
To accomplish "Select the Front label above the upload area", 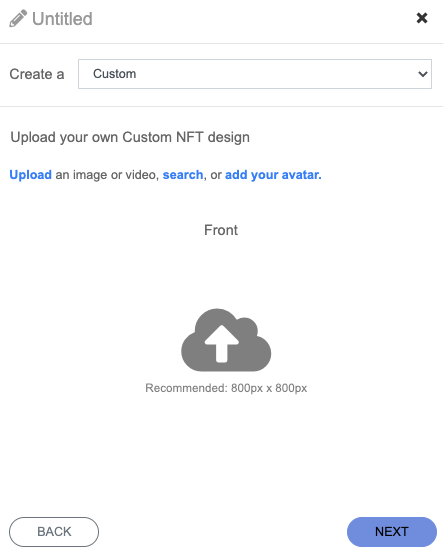I will click(x=221, y=230).
